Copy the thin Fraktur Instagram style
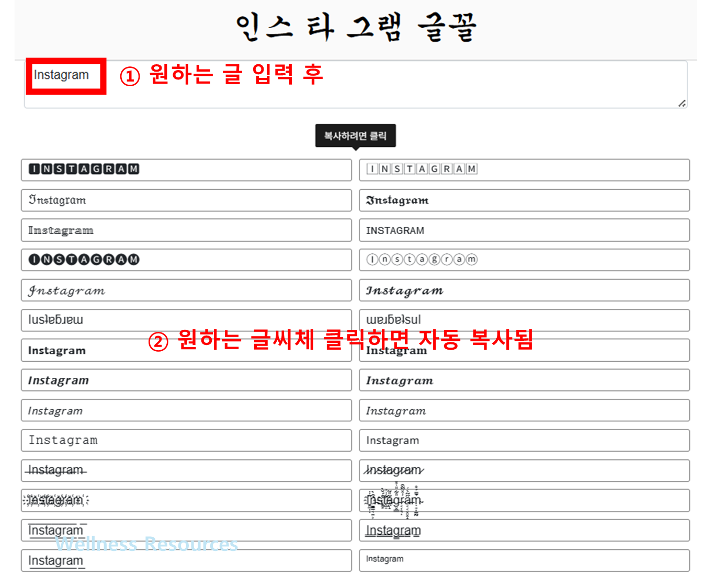704x588 pixels. click(186, 200)
